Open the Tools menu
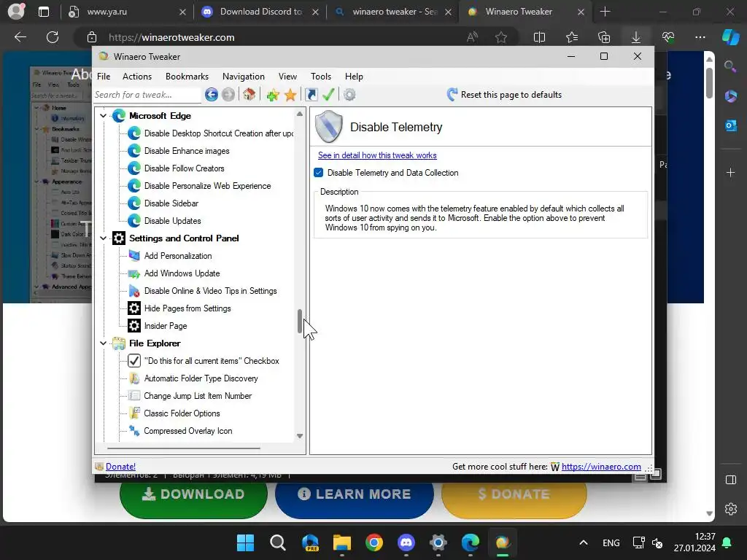This screenshot has height=560, width=747. coord(321,77)
